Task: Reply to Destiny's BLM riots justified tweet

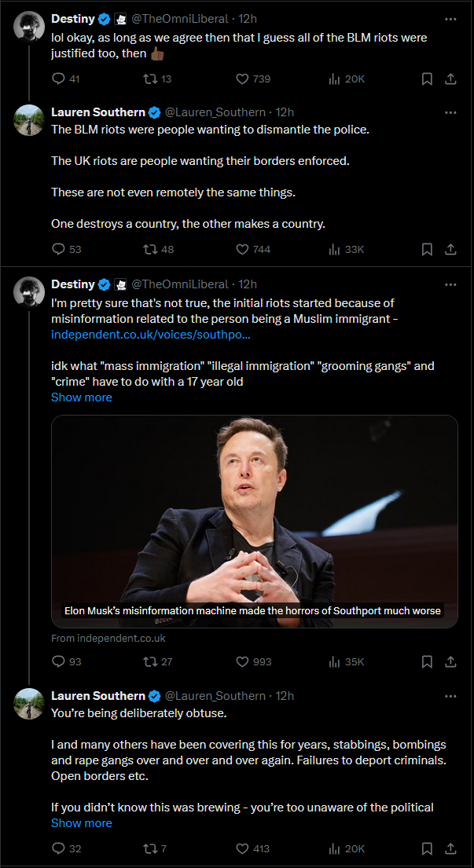Action: [x=58, y=79]
